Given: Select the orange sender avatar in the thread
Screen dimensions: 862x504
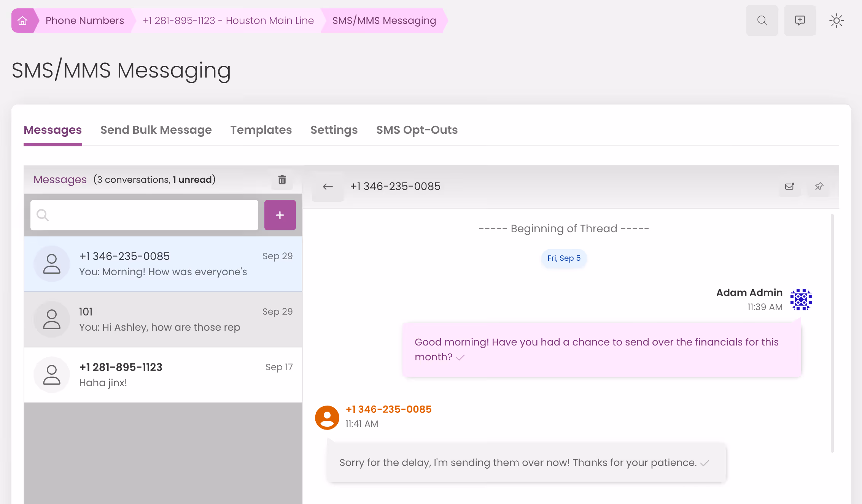Looking at the screenshot, I should [x=327, y=417].
